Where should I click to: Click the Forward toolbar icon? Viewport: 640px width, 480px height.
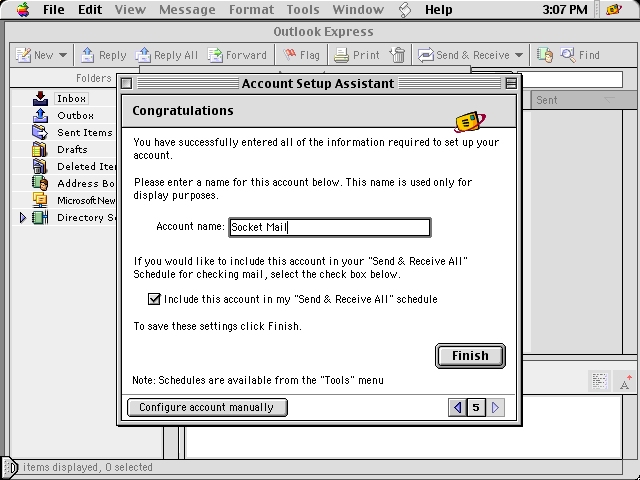(215, 55)
